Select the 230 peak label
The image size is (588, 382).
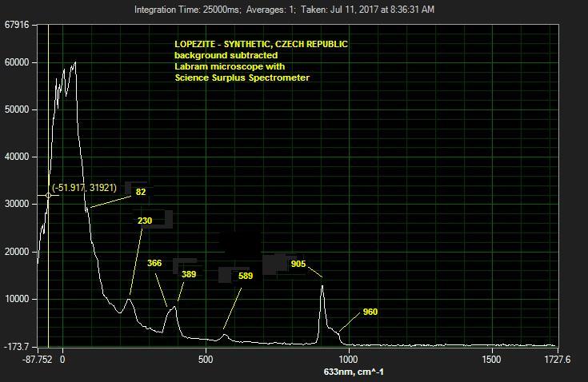(x=145, y=221)
